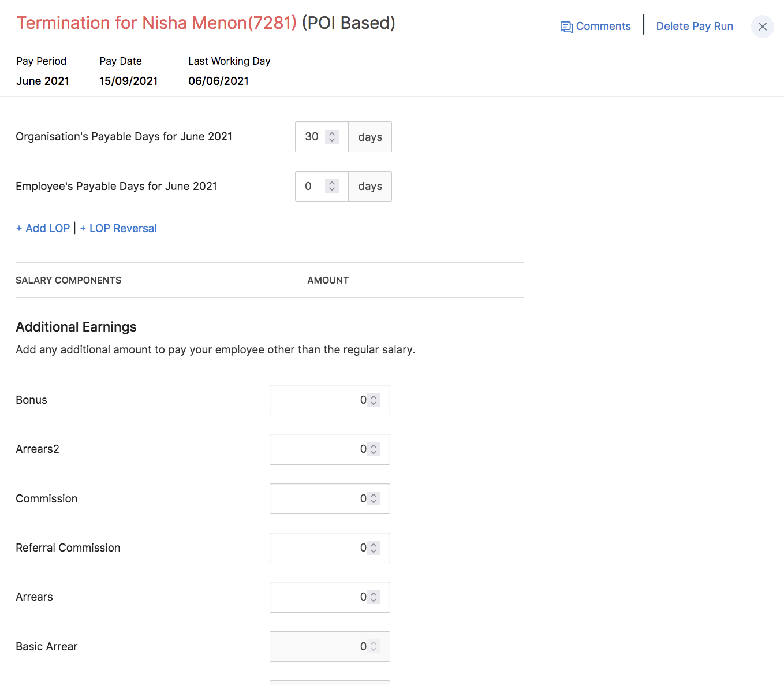Decrease the Bonus amount using its stepper
784x685 pixels.
[x=375, y=403]
